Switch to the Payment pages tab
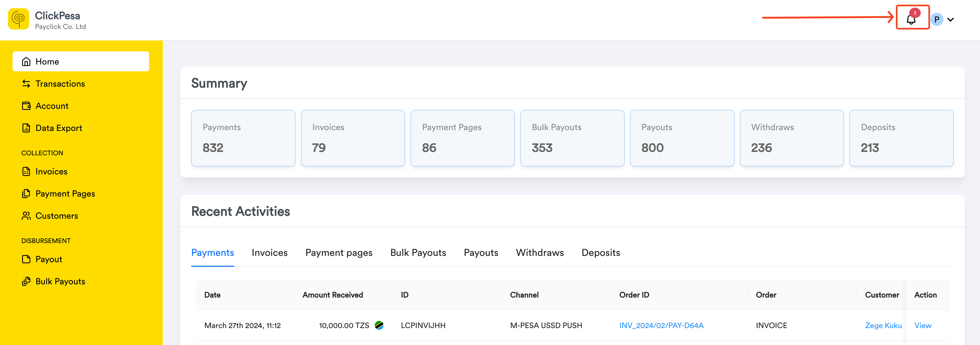 point(339,253)
